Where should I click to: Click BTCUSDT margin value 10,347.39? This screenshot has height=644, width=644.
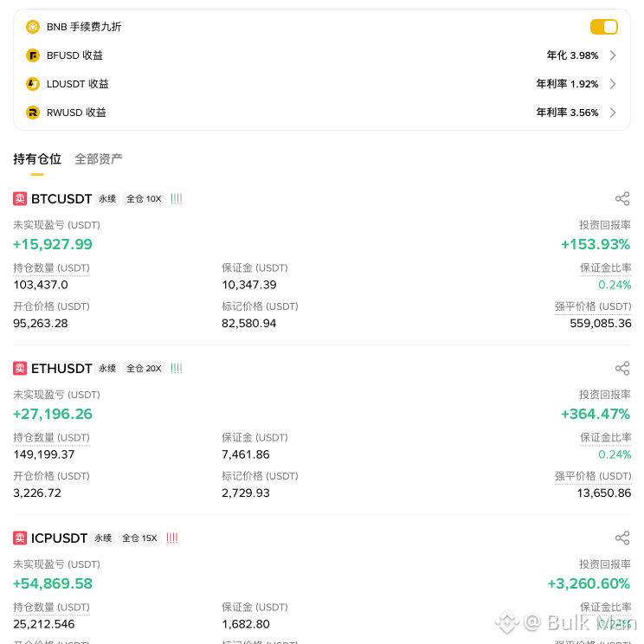tap(249, 285)
